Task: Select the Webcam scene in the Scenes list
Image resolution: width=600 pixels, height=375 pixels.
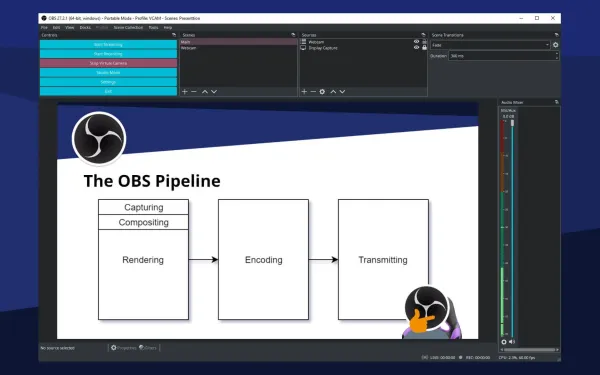Action: (238, 48)
